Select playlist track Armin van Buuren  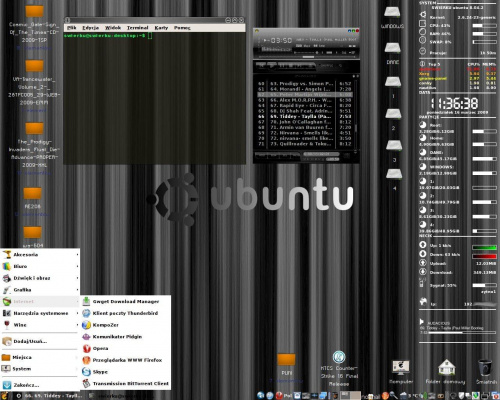(x=304, y=127)
